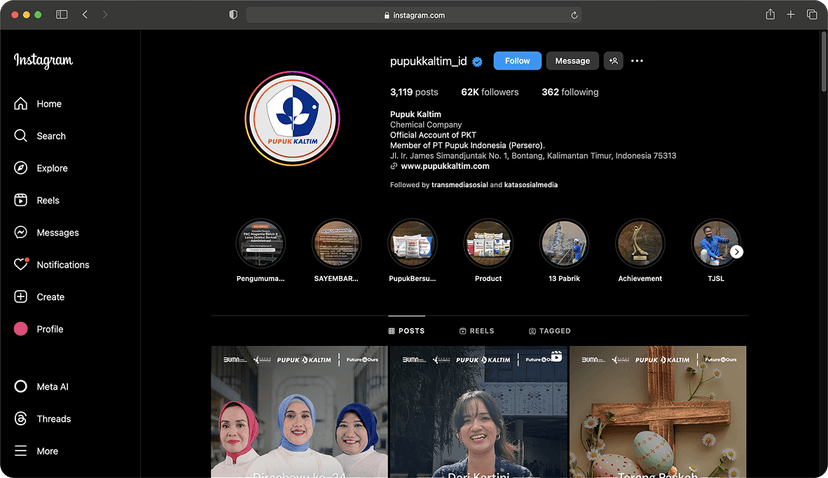
Task: Open the Pengumuman story highlight
Action: [260, 244]
